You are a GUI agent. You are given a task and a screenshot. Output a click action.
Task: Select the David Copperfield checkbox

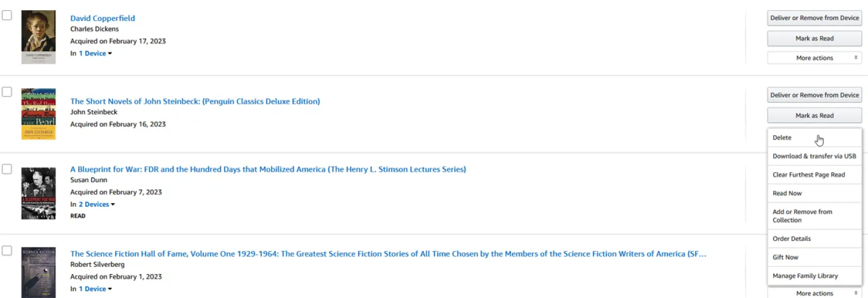[7, 15]
